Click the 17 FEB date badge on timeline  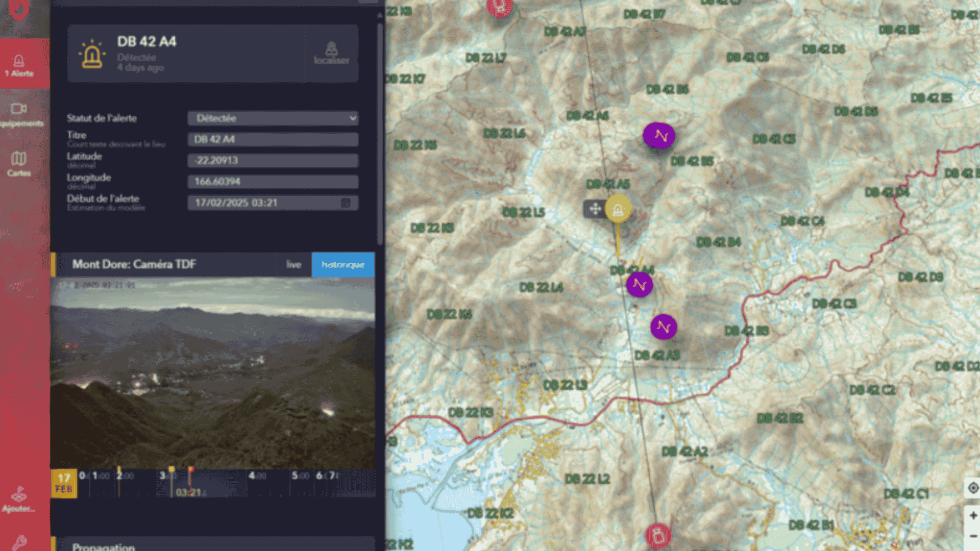pos(64,484)
